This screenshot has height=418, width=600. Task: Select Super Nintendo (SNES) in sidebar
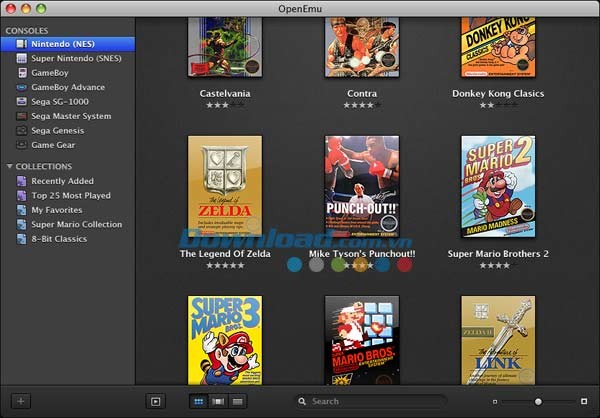[68, 58]
